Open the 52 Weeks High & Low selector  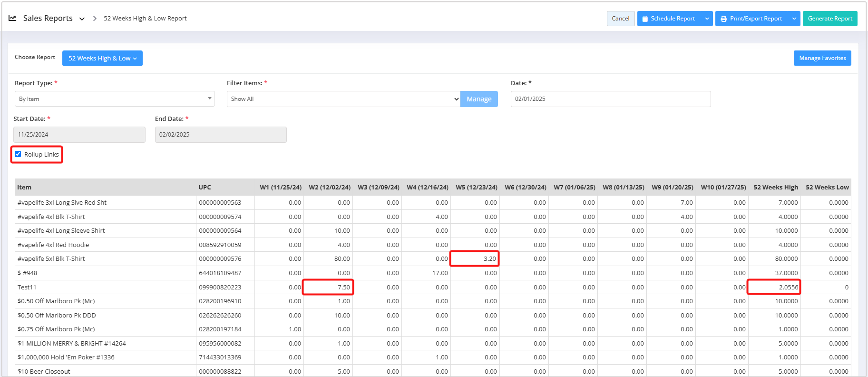click(x=102, y=58)
